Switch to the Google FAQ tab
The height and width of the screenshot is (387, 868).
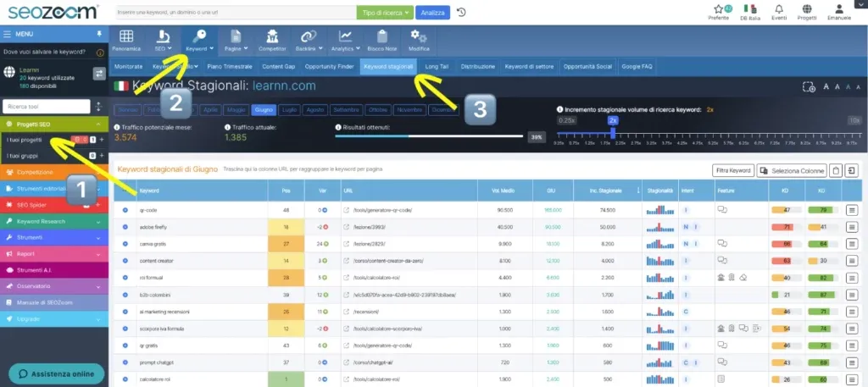637,66
